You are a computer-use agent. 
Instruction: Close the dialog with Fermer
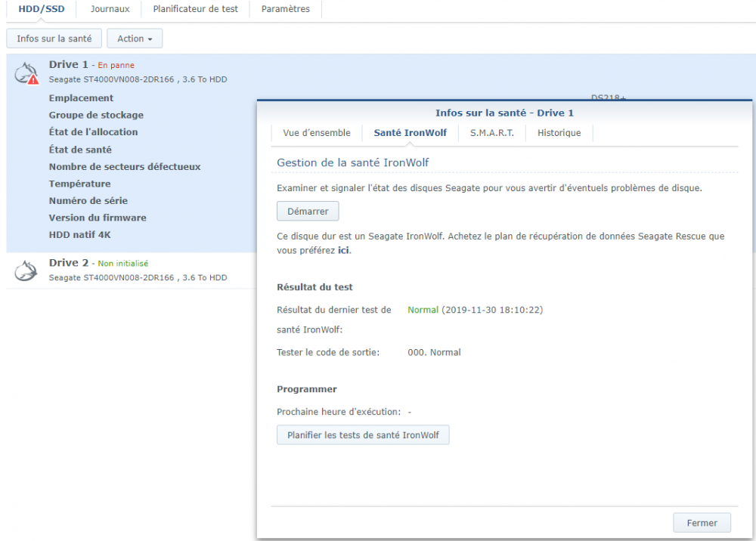[x=702, y=523]
